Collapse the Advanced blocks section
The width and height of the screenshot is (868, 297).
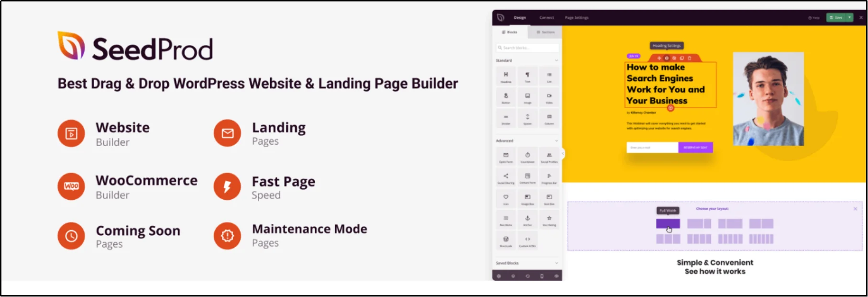[x=556, y=141]
